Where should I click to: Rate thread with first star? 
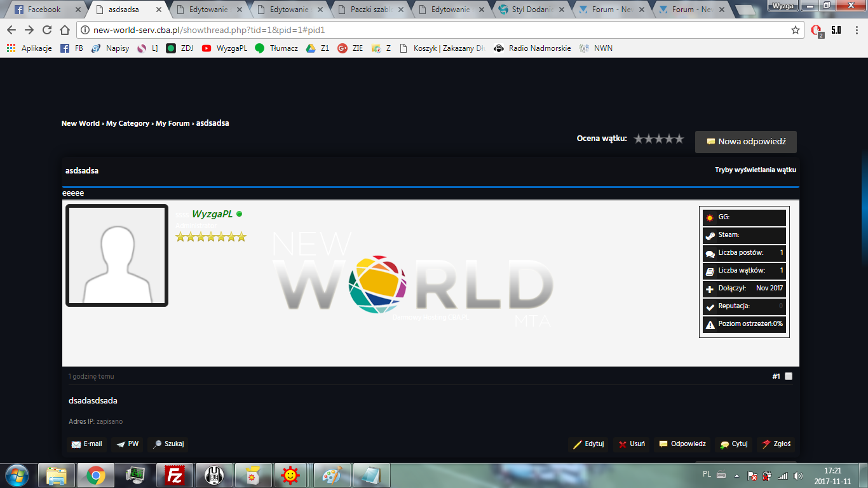(639, 139)
